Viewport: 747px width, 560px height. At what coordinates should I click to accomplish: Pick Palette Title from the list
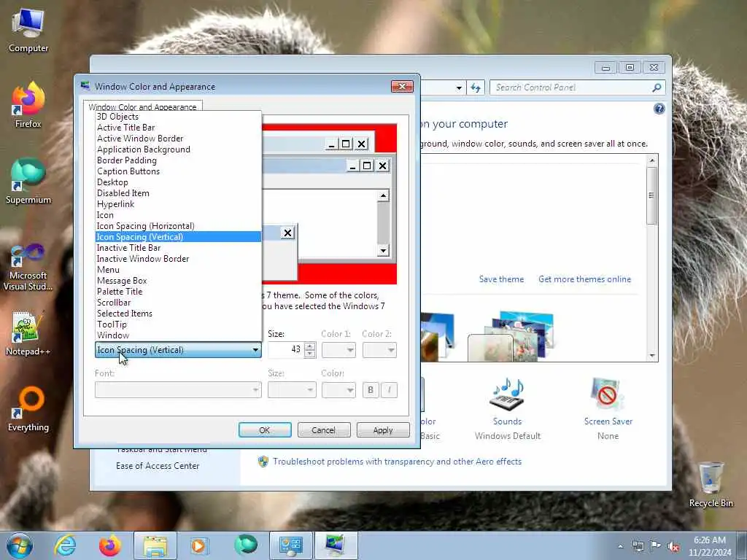178,292
